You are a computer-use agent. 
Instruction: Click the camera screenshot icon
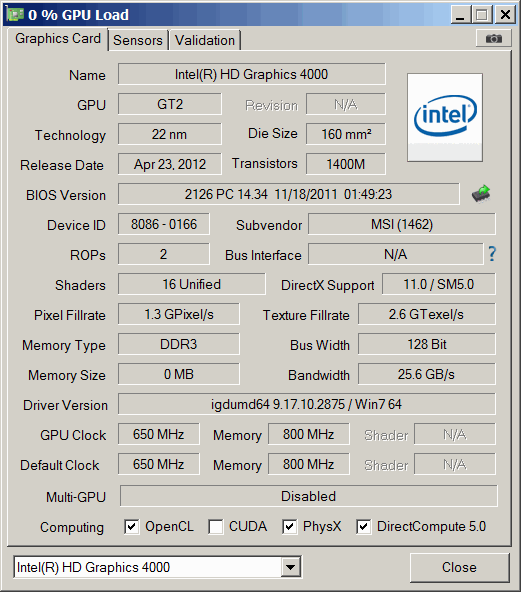tap(493, 39)
